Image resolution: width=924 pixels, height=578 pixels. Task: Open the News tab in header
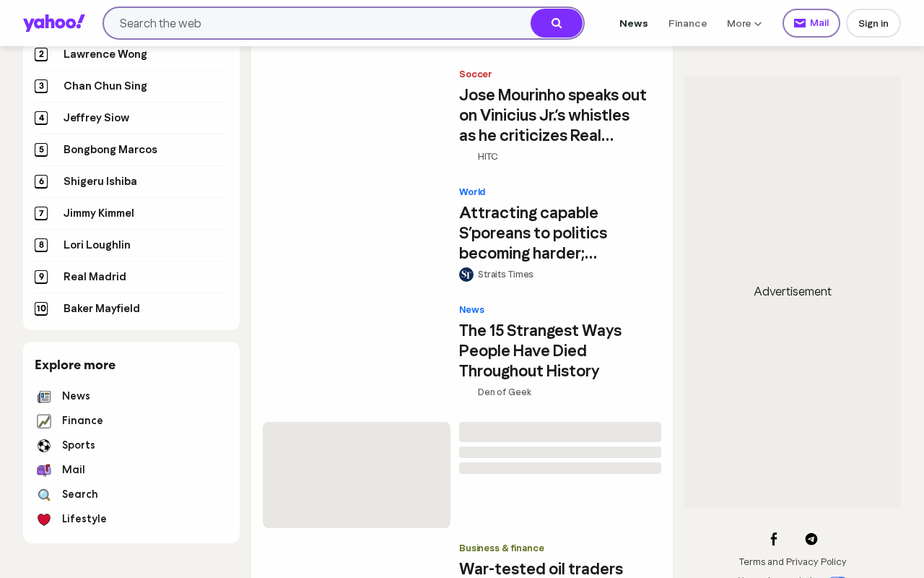pyautogui.click(x=634, y=23)
